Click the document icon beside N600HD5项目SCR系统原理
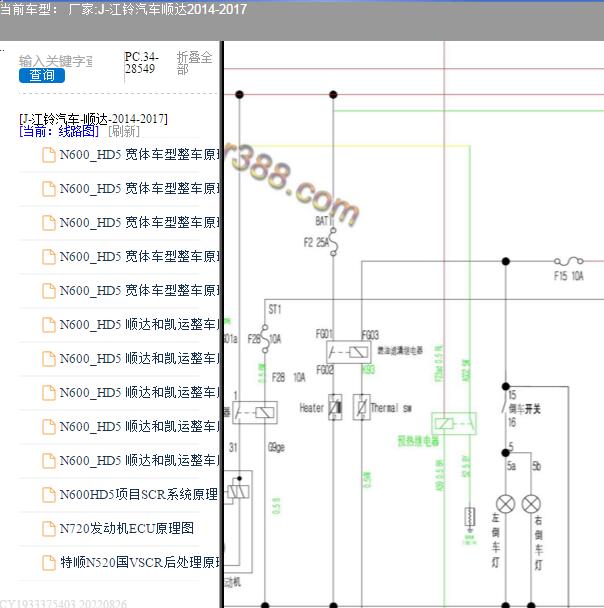Image resolution: width=604 pixels, height=608 pixels. [x=49, y=495]
